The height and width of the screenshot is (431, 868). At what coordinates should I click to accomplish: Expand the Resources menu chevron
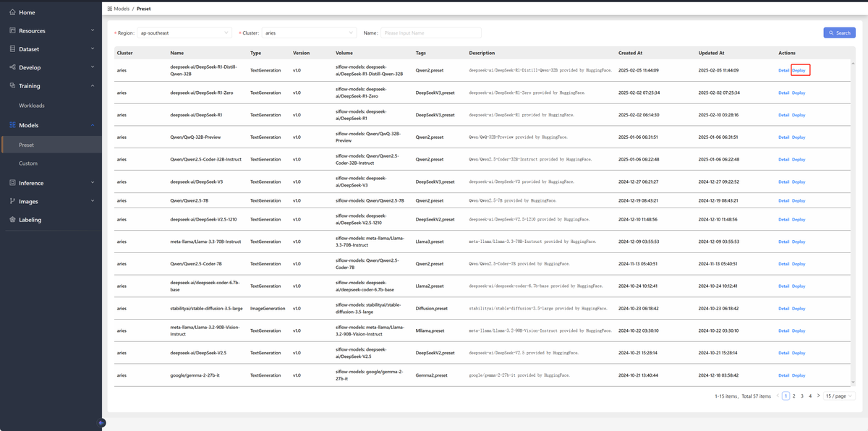pyautogui.click(x=93, y=30)
